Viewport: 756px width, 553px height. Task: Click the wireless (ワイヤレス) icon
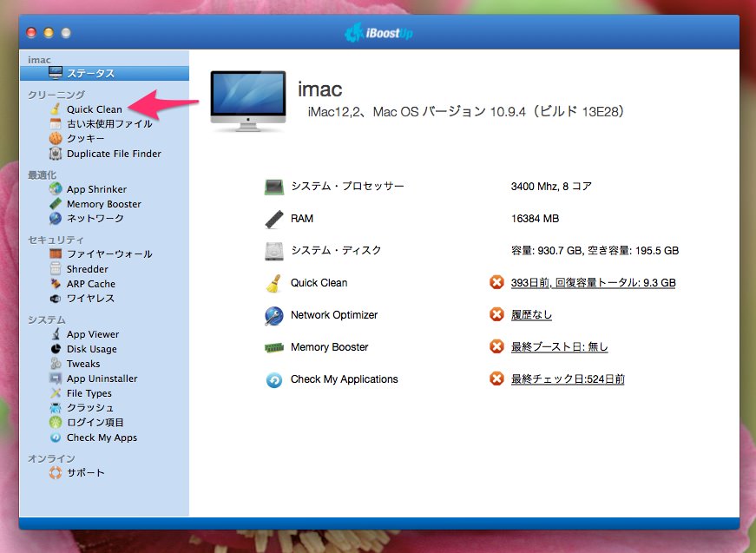pyautogui.click(x=56, y=299)
